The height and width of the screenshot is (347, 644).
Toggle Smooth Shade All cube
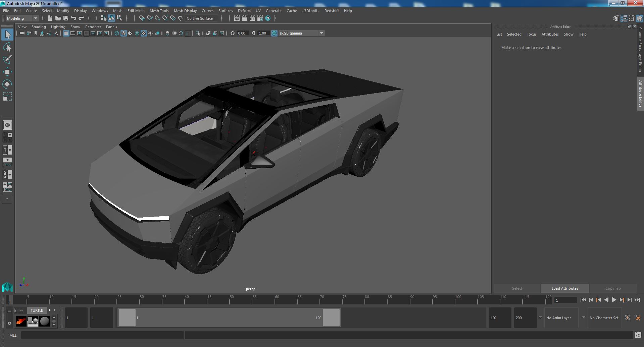click(123, 33)
